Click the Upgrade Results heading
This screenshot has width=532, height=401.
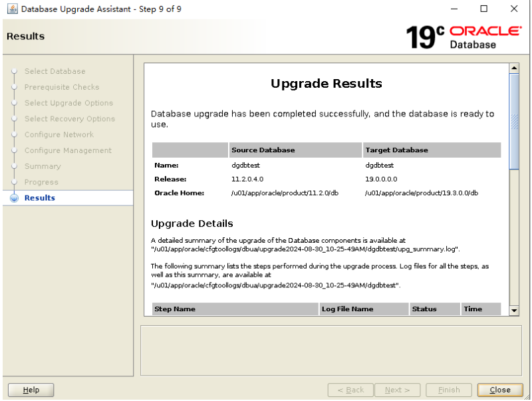(x=327, y=83)
